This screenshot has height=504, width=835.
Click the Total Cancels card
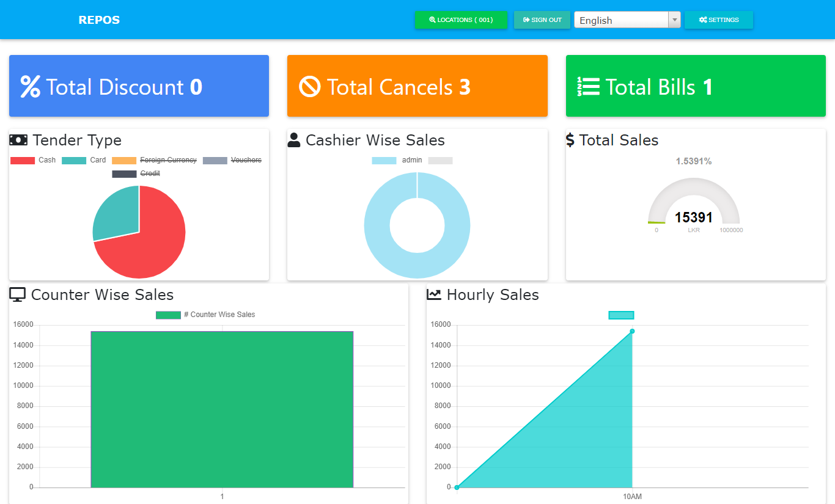417,86
